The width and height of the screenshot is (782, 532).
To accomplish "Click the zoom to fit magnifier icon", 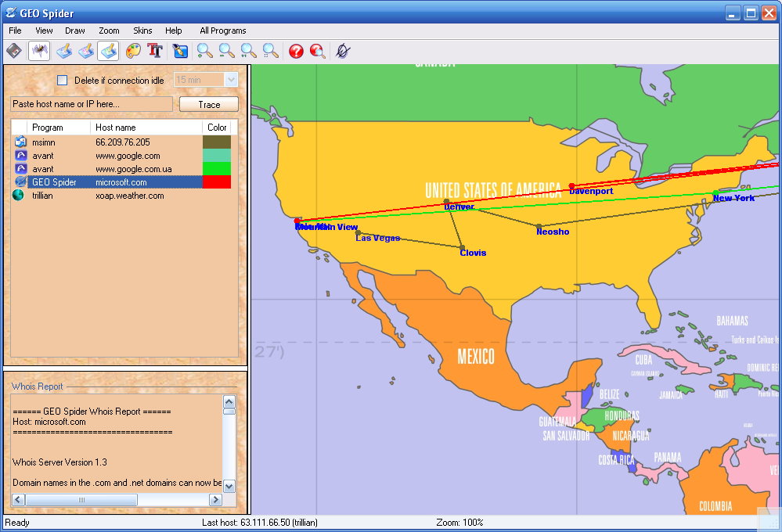I will [x=270, y=51].
